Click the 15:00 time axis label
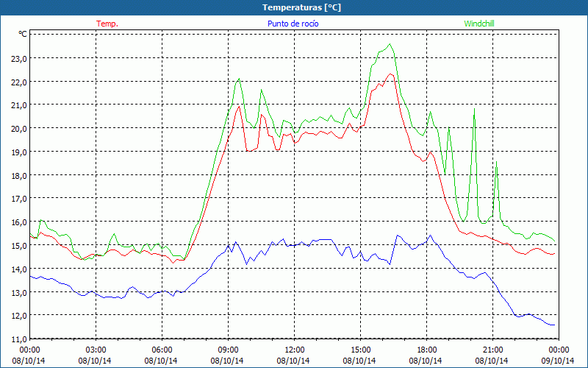This screenshot has height=368, width=588. coord(360,350)
